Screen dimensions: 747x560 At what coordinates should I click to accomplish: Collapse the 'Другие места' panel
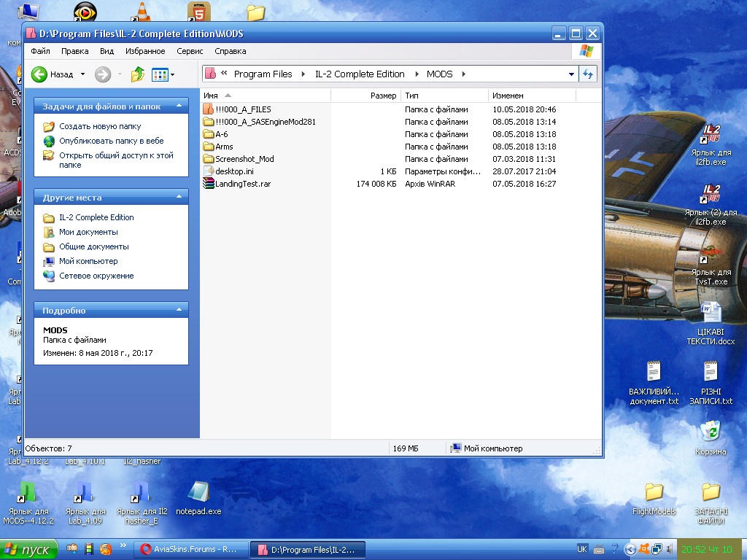tap(179, 198)
